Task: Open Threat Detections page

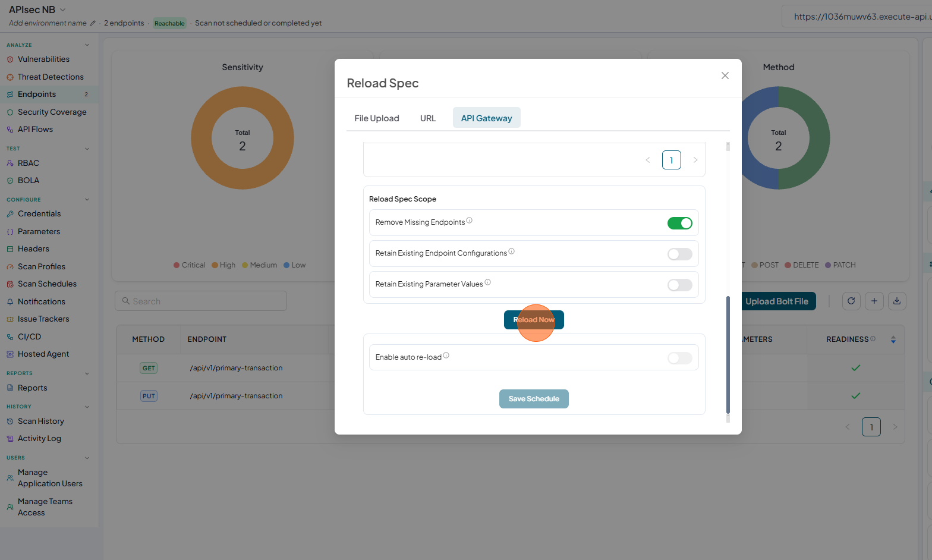Action: pos(51,77)
